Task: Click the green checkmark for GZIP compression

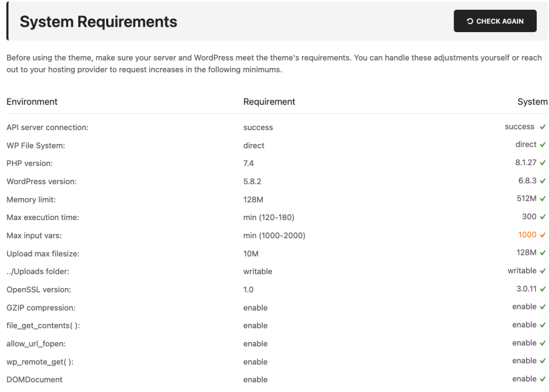Action: click(543, 307)
